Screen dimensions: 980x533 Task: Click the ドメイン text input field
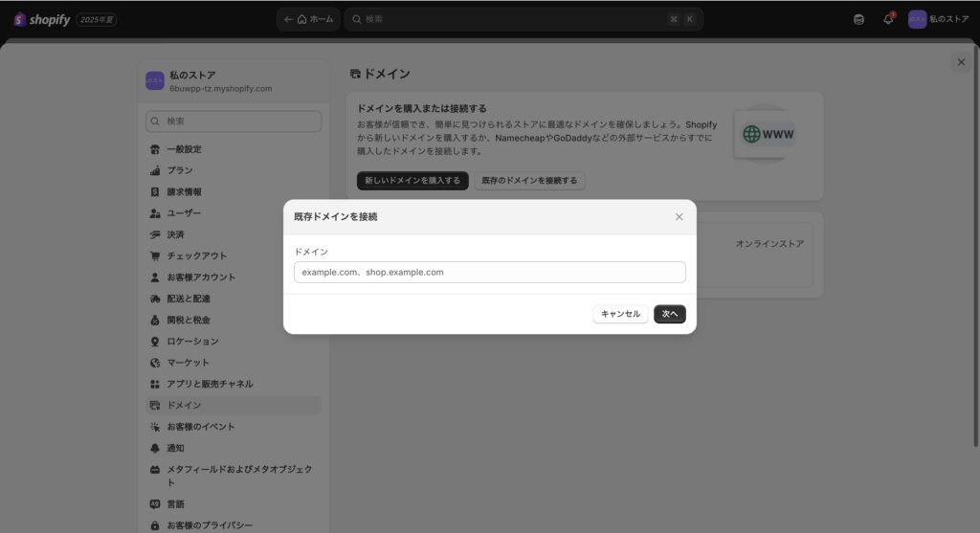pyautogui.click(x=489, y=273)
